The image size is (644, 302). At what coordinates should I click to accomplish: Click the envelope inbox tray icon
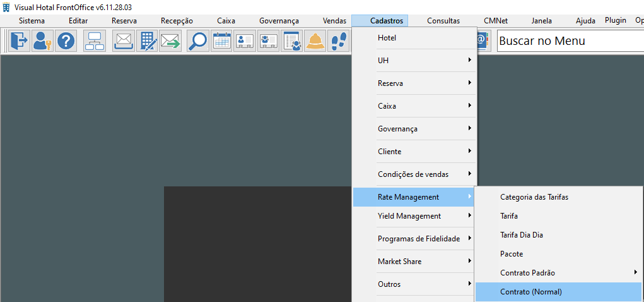[x=124, y=40]
